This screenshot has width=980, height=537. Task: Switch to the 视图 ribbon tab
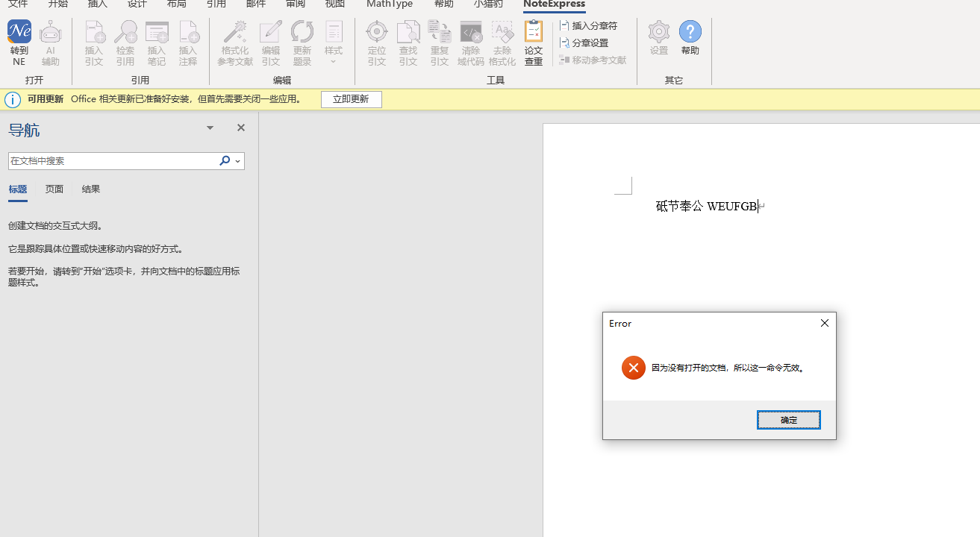[335, 4]
